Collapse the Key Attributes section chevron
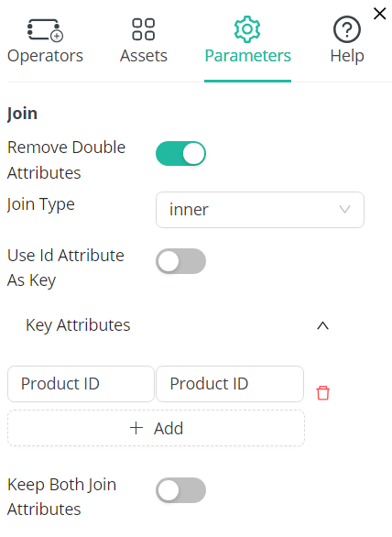Viewport: 392px width, 537px height. (x=322, y=325)
